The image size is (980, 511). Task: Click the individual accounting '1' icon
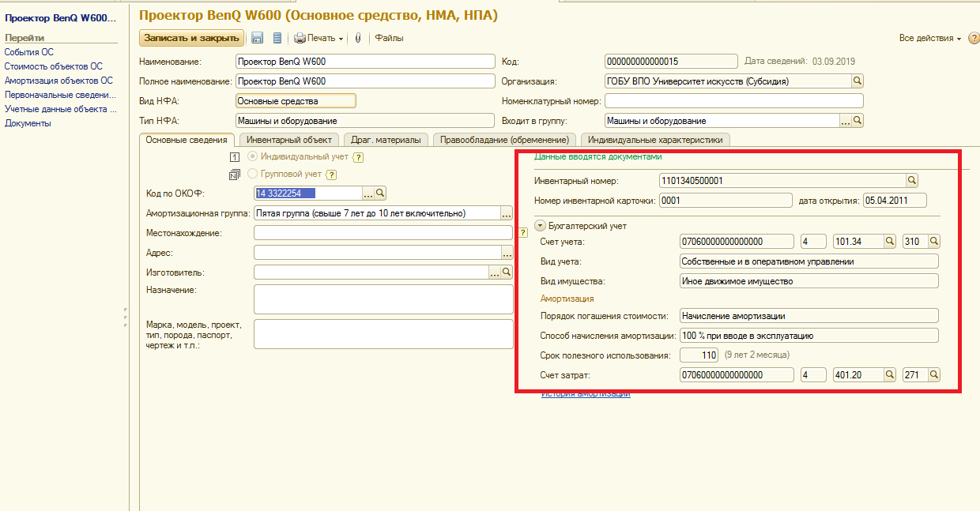[x=234, y=157]
